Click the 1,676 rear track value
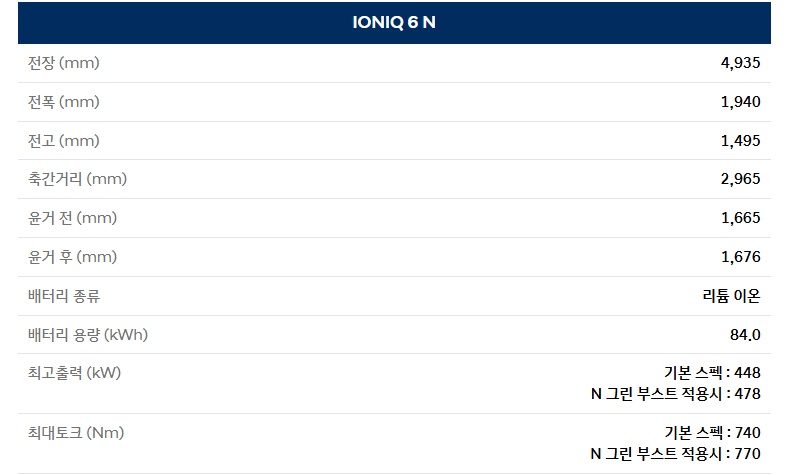 [740, 257]
